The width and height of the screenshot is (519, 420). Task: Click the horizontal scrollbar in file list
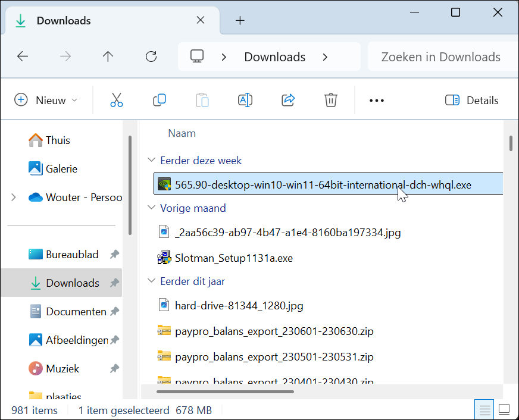[x=225, y=391]
